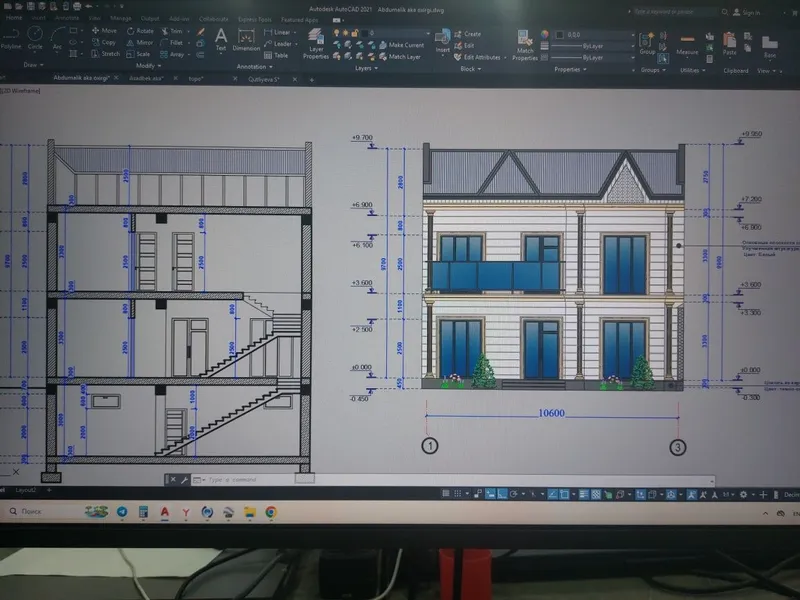Activate the Move tool
This screenshot has height=600, width=800.
(104, 31)
